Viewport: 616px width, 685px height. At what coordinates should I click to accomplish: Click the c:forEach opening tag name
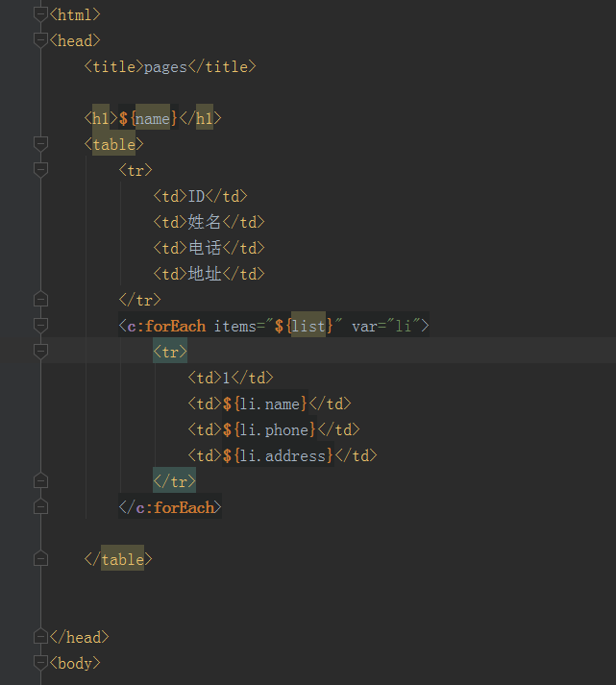166,326
